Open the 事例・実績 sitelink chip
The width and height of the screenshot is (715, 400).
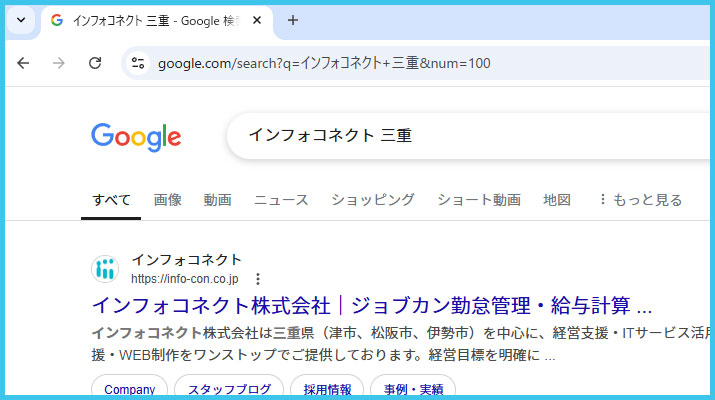coord(413,387)
